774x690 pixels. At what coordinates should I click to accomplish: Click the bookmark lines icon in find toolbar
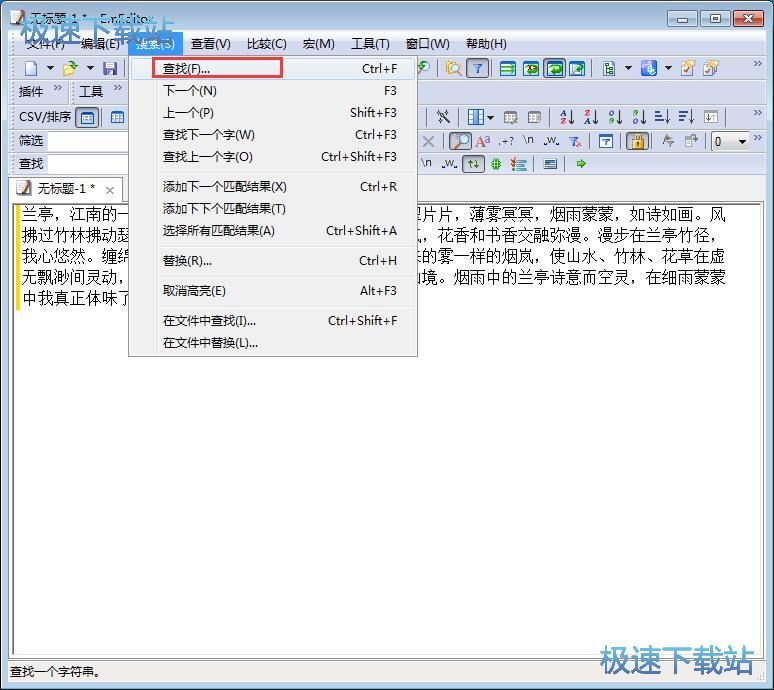click(518, 164)
